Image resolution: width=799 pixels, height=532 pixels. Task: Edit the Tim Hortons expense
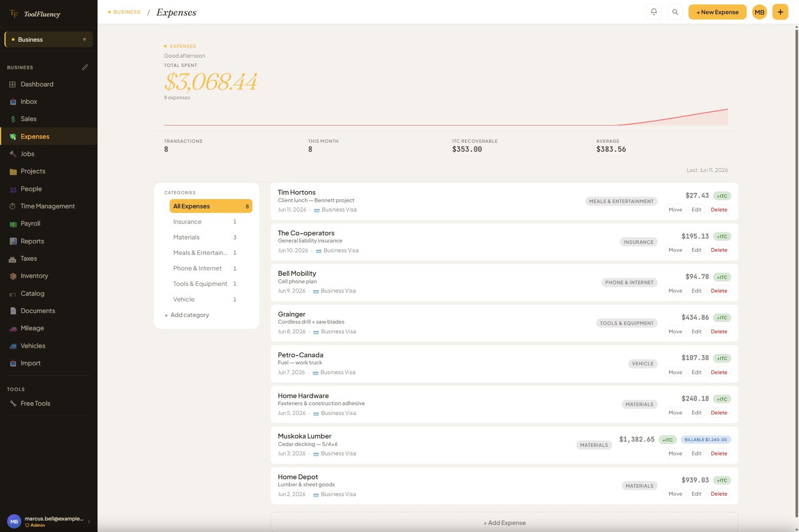(x=697, y=210)
